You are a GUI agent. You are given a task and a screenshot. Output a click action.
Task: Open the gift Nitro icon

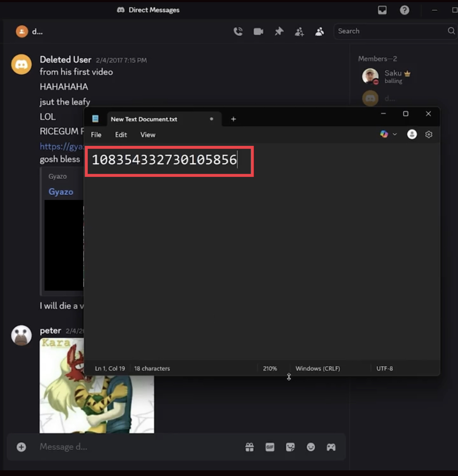click(x=250, y=447)
